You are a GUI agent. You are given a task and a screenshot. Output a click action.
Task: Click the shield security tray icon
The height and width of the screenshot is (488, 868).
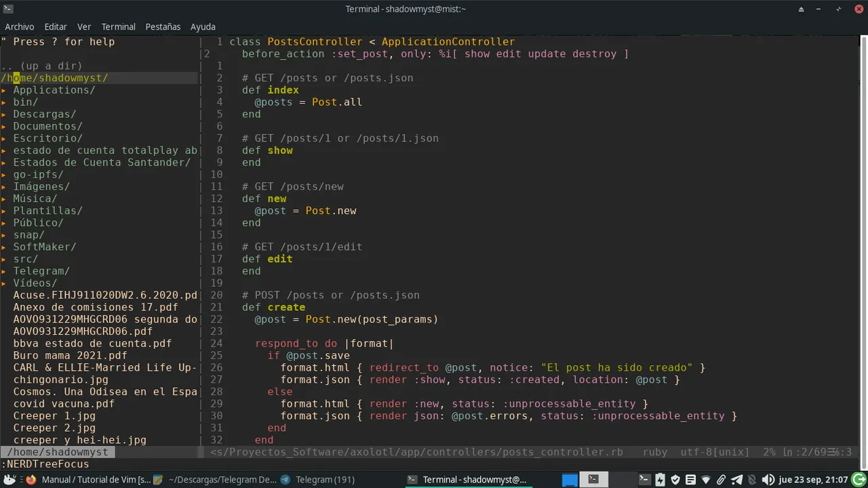click(675, 480)
